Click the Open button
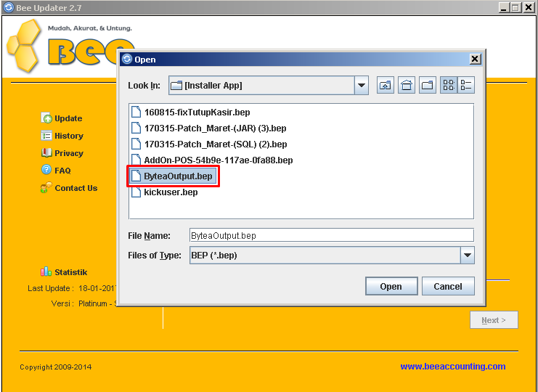The height and width of the screenshot is (392, 538). coord(391,286)
